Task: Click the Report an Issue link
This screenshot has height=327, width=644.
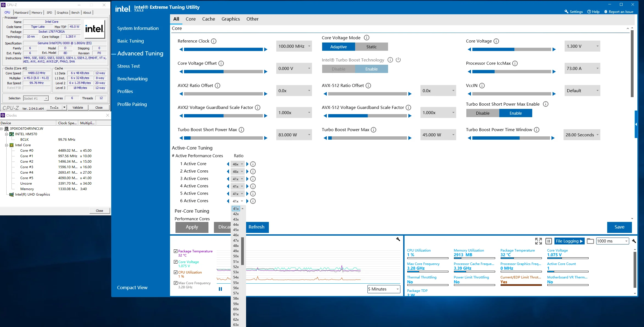Action: 619,12
